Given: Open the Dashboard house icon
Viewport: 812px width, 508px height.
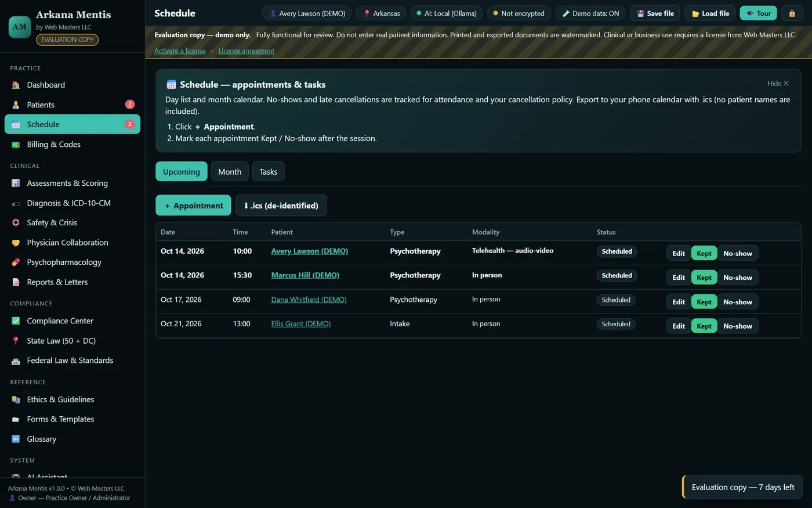Looking at the screenshot, I should coord(16,85).
